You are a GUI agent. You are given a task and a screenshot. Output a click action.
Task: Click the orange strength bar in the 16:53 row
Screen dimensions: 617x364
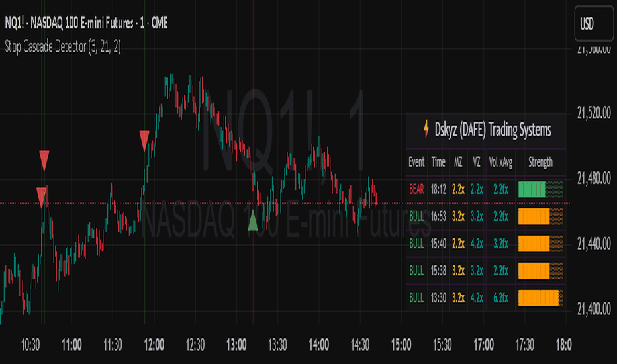pos(541,216)
